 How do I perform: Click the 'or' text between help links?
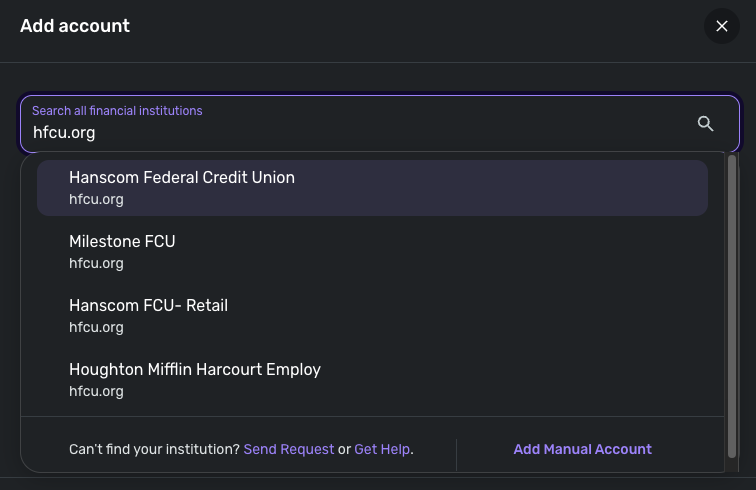pyautogui.click(x=344, y=449)
